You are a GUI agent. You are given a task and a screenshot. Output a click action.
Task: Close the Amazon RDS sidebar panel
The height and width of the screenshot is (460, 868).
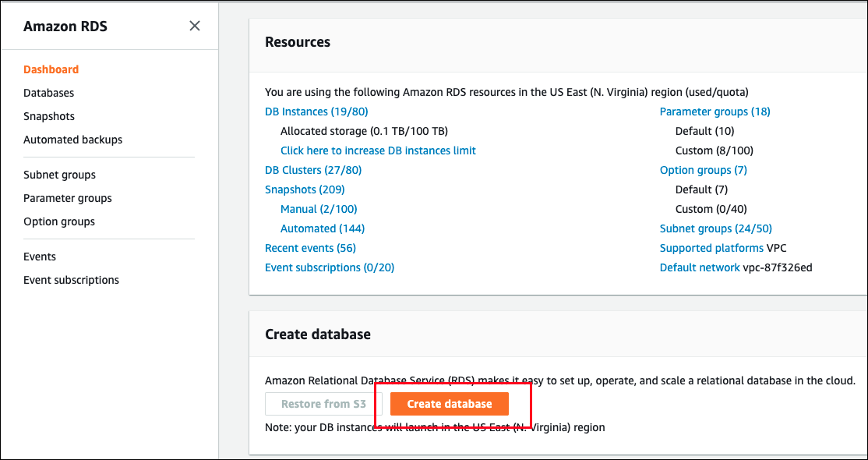pyautogui.click(x=195, y=26)
